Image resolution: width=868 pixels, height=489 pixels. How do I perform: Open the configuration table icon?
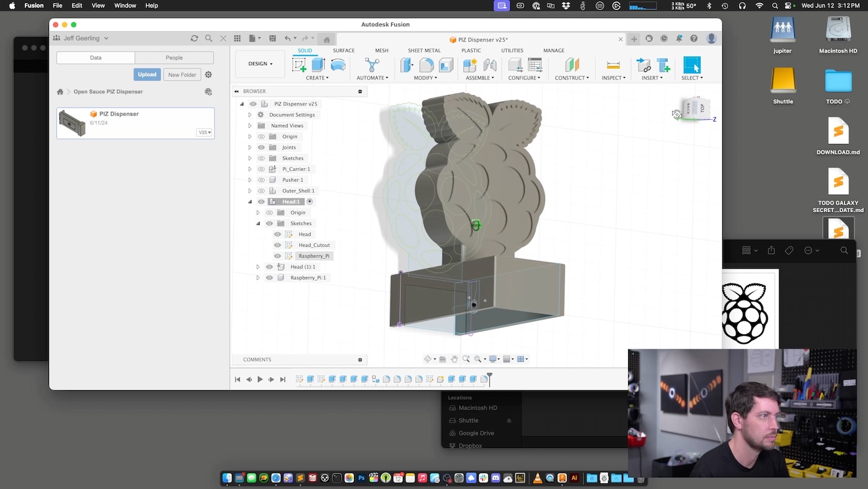(535, 65)
